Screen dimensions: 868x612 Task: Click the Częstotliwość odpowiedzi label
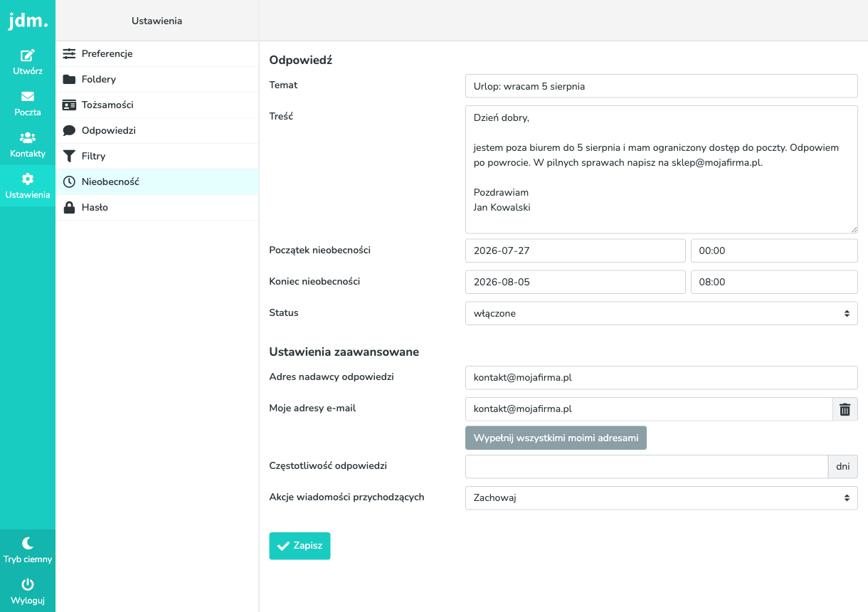click(x=328, y=466)
